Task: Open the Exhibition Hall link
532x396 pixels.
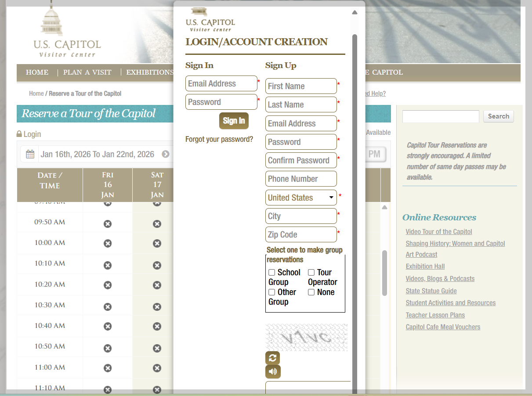Action: click(x=425, y=266)
